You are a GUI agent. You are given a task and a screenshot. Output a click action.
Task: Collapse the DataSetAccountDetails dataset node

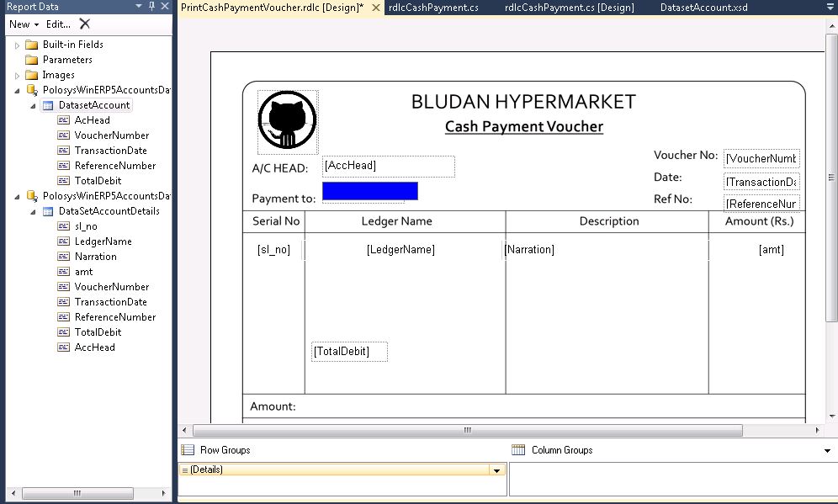(33, 212)
